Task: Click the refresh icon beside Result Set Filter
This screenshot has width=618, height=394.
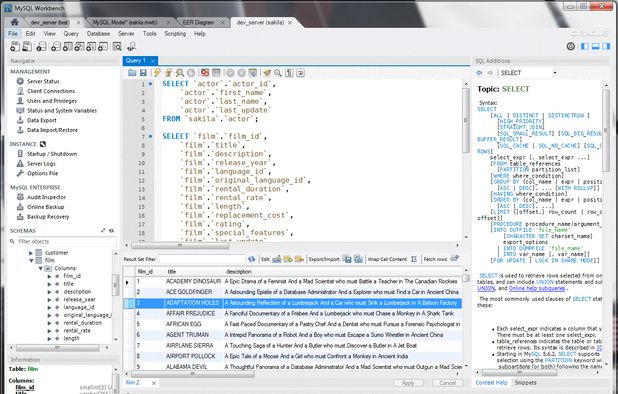Action: [251, 259]
